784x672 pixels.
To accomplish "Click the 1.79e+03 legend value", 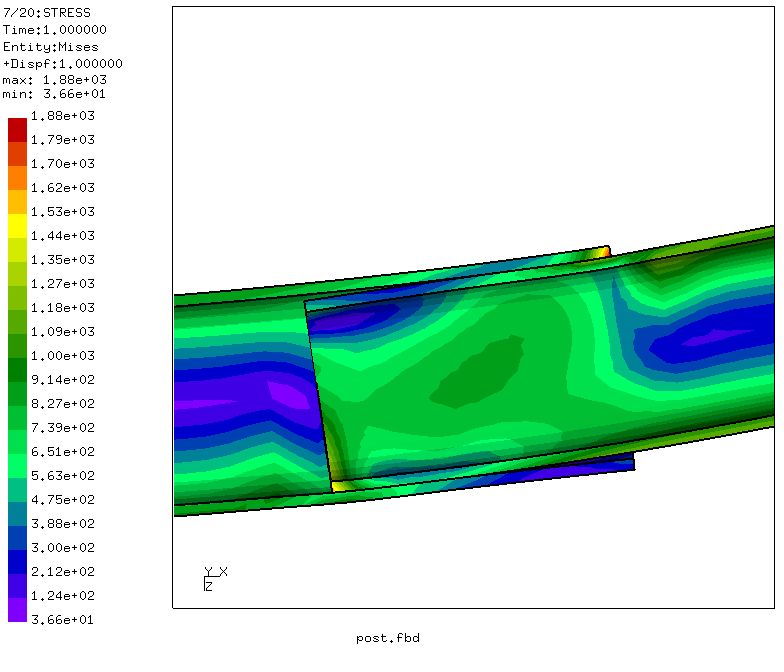I will coord(62,140).
